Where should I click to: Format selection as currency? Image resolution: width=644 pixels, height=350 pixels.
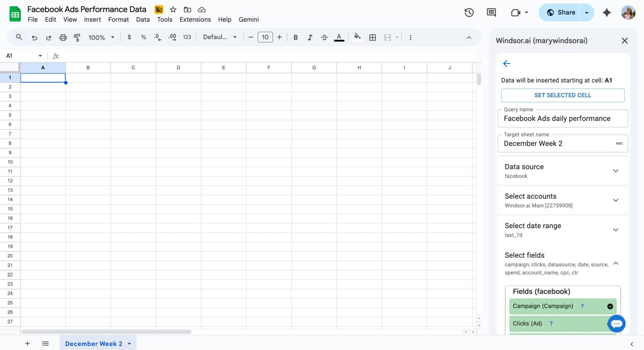[x=129, y=37]
